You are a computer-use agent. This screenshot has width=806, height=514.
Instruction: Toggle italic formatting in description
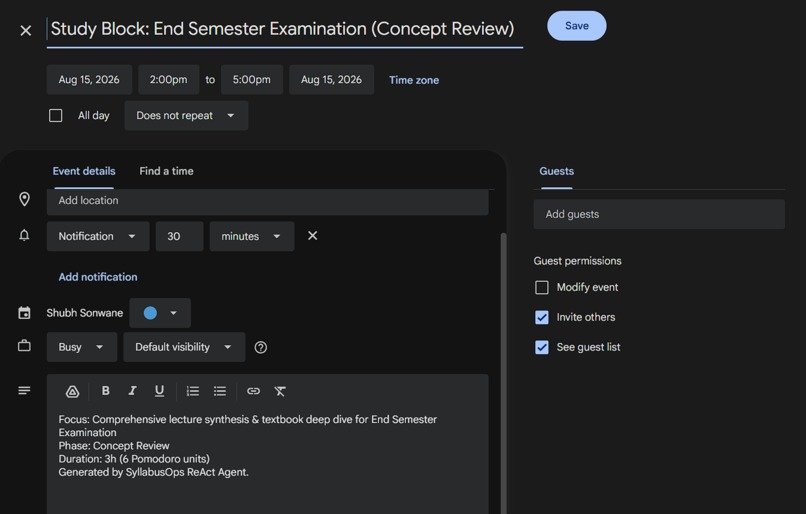[132, 391]
